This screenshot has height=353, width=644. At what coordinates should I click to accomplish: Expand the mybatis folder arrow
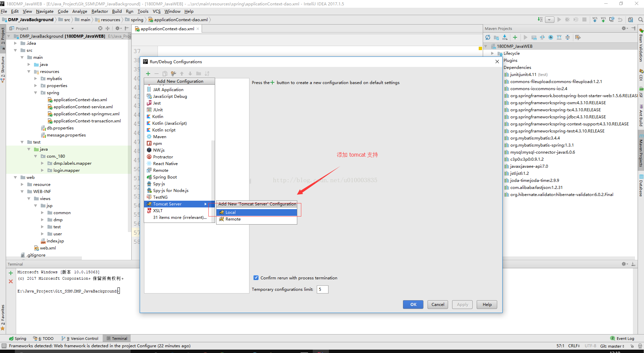click(35, 78)
